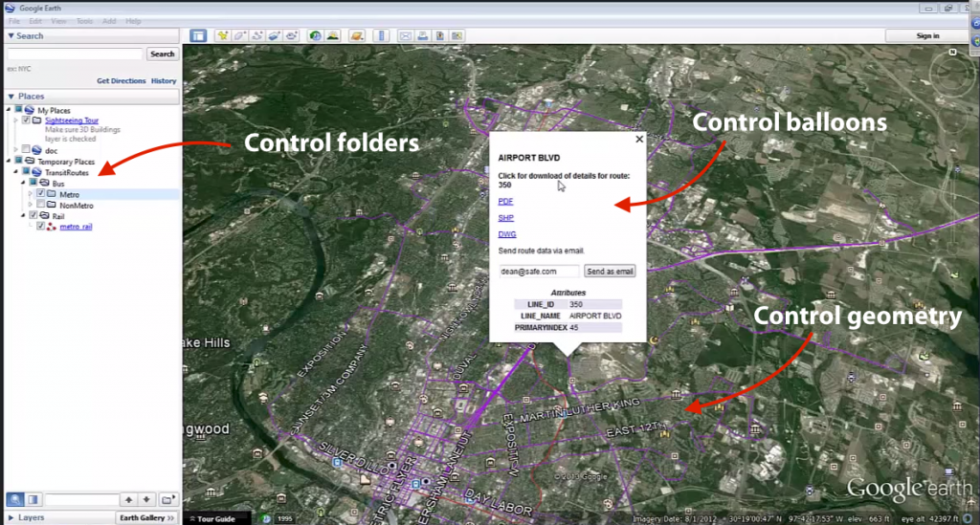Click the search input field

[x=75, y=55]
